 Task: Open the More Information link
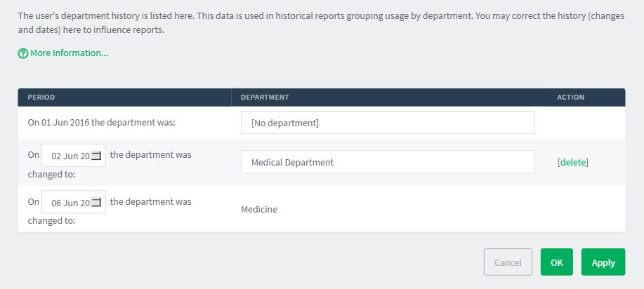point(69,53)
